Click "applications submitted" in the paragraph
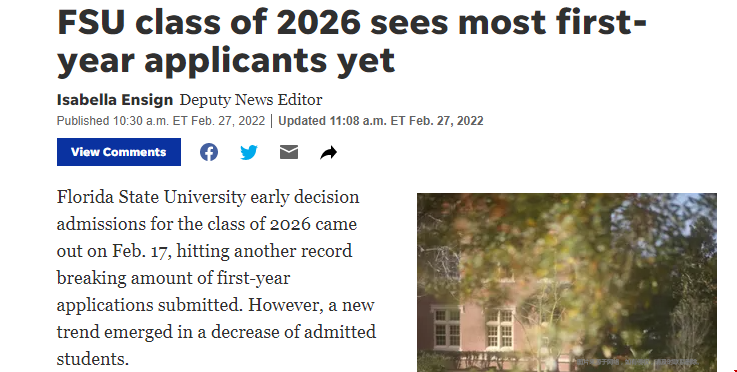Viewport: 737px width, 372px height. 149,305
